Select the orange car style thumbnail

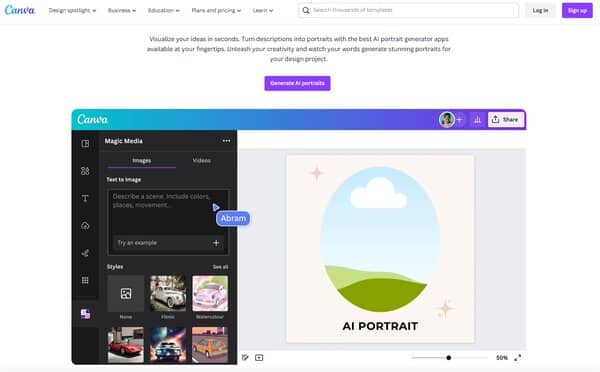[x=210, y=344]
